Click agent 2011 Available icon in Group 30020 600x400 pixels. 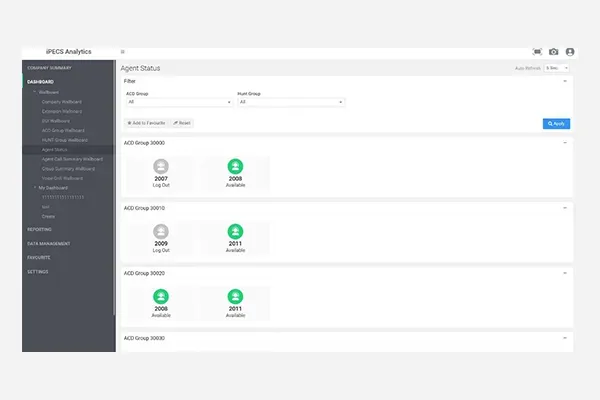(235, 297)
